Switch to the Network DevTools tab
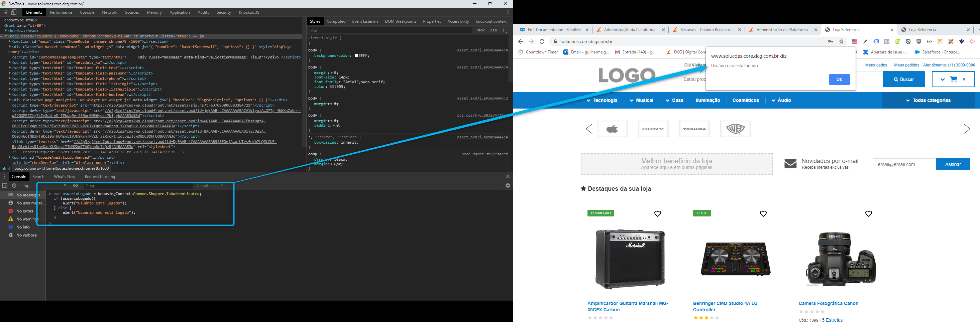980x322 pixels. [x=110, y=12]
